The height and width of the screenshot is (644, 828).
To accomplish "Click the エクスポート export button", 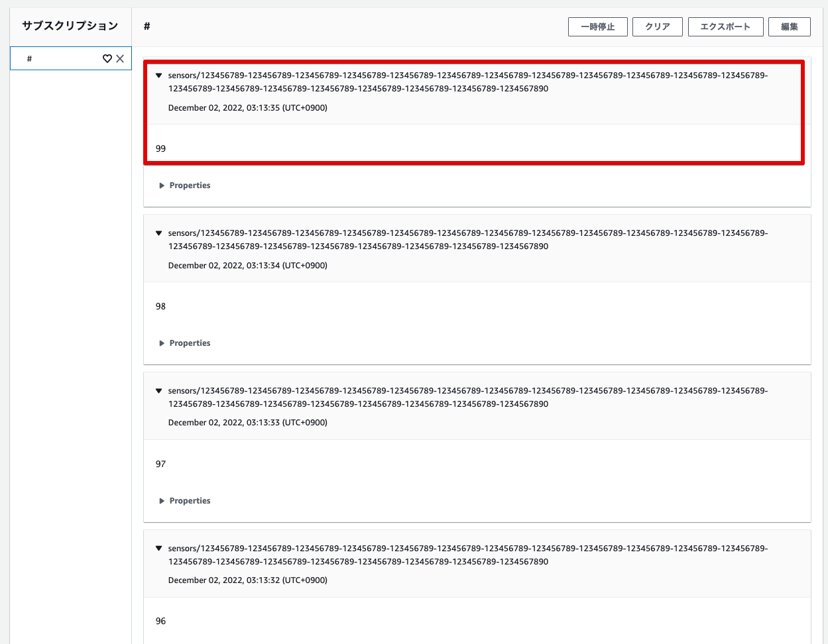I will click(x=725, y=27).
